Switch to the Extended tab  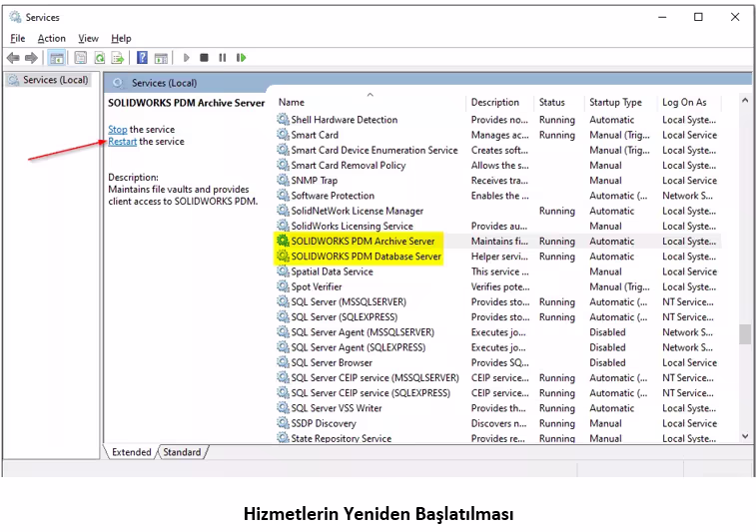coord(132,452)
